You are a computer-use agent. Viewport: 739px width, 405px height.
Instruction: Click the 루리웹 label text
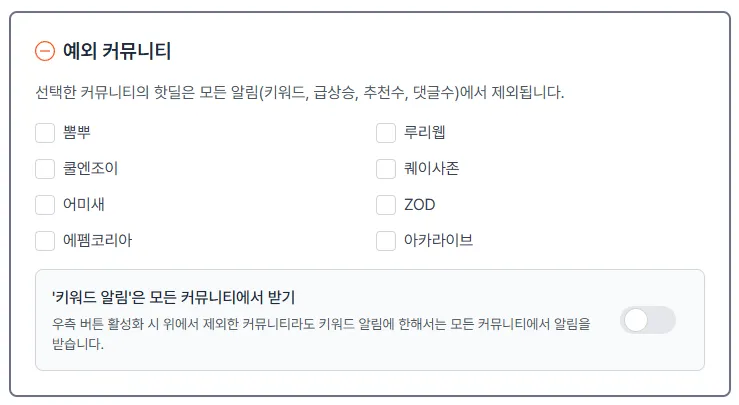coord(424,133)
